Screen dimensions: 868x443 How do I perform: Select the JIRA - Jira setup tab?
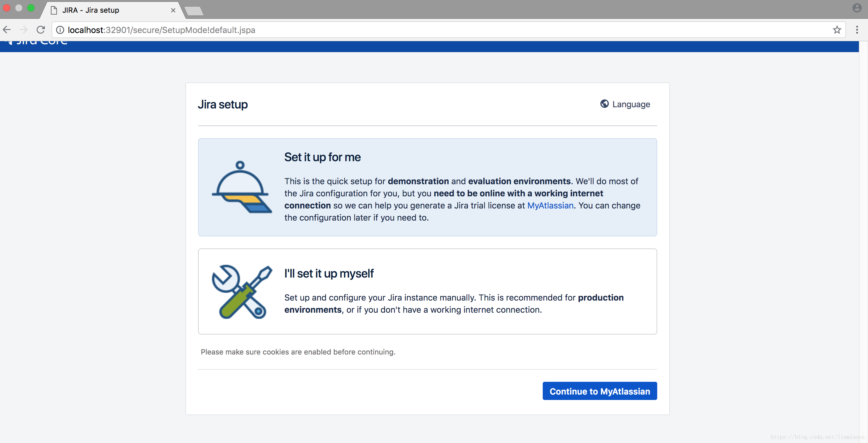[x=113, y=10]
